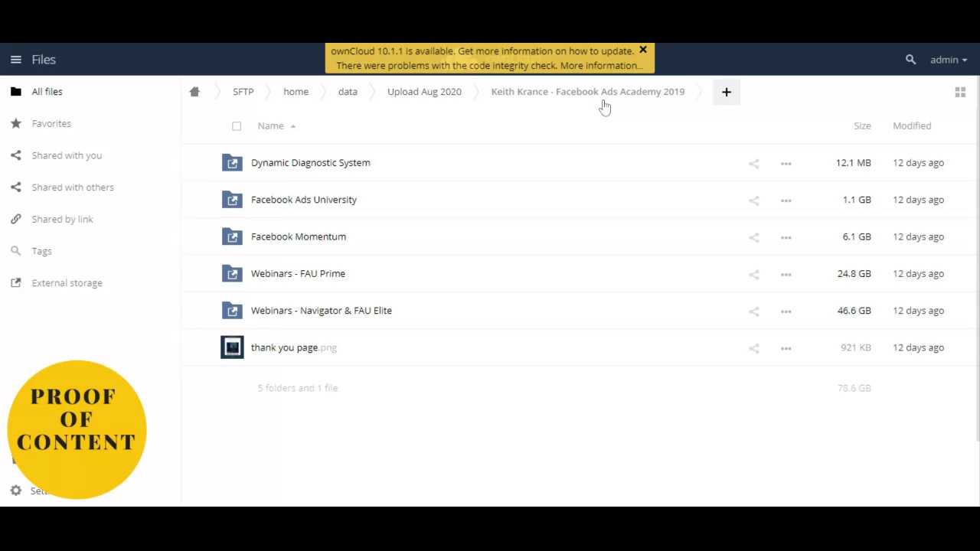
Task: Click the 12.1 MB size value
Action: (x=854, y=163)
